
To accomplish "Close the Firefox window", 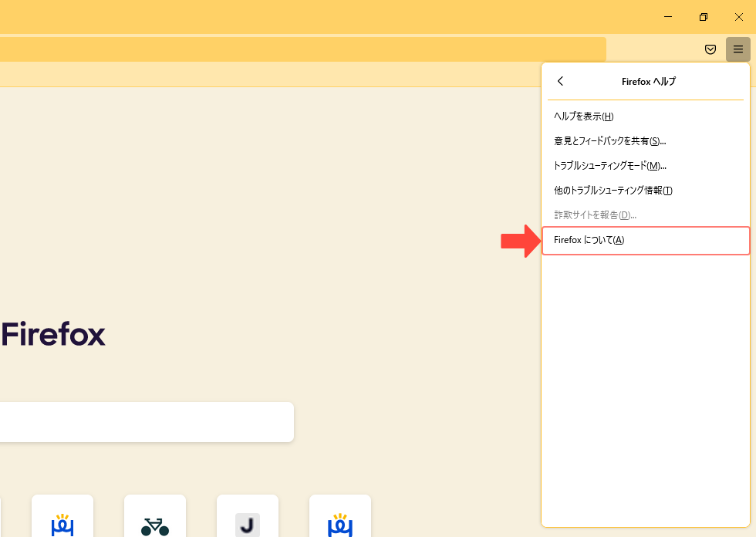I will pos(739,17).
